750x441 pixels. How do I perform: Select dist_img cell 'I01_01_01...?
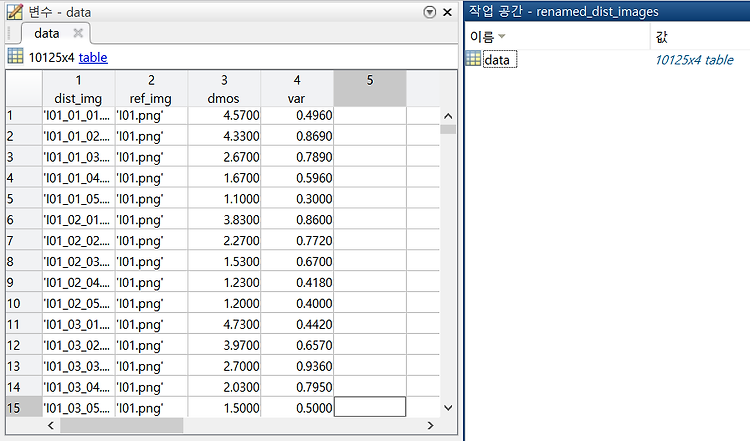click(78, 115)
